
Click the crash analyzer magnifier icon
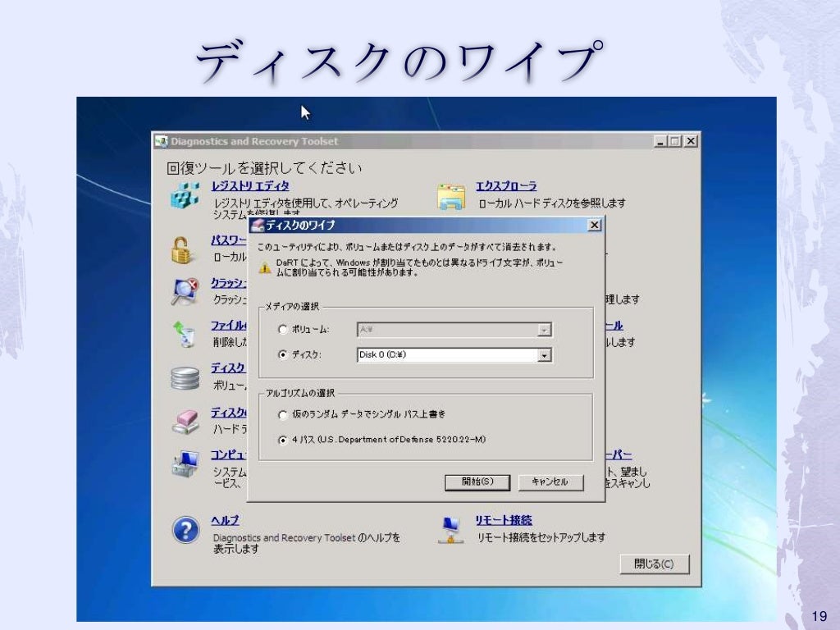pos(185,292)
